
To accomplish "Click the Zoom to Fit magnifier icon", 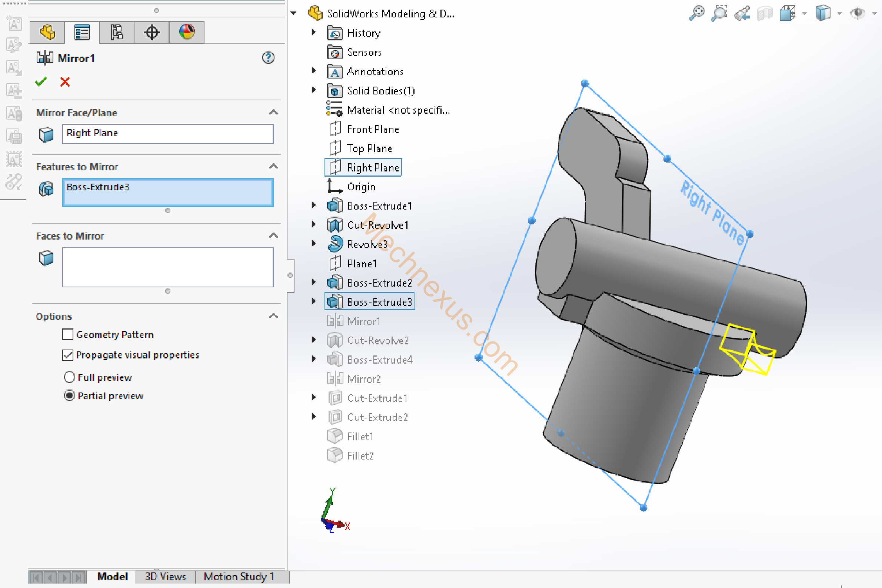I will [697, 13].
